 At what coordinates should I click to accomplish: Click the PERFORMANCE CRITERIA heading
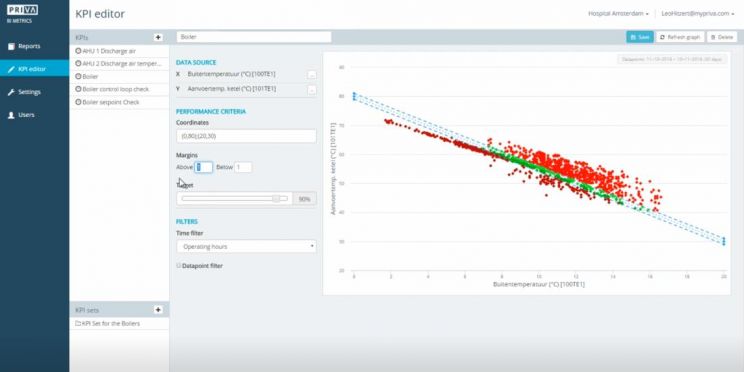pyautogui.click(x=211, y=112)
